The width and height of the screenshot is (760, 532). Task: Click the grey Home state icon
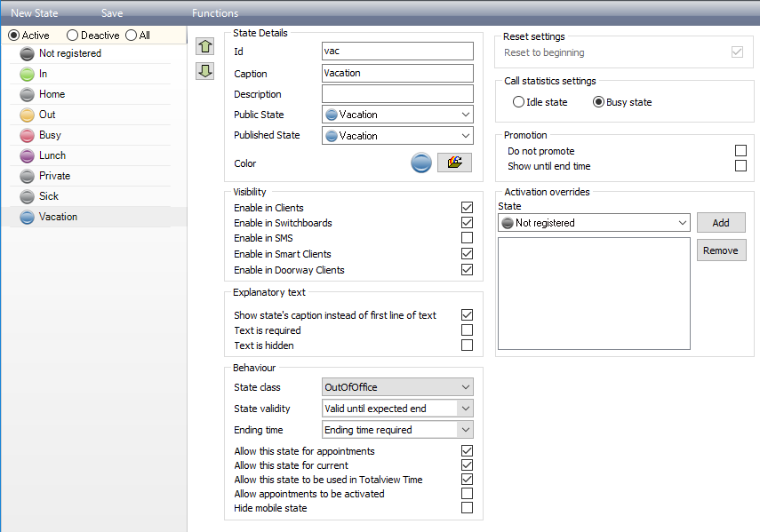[28, 94]
